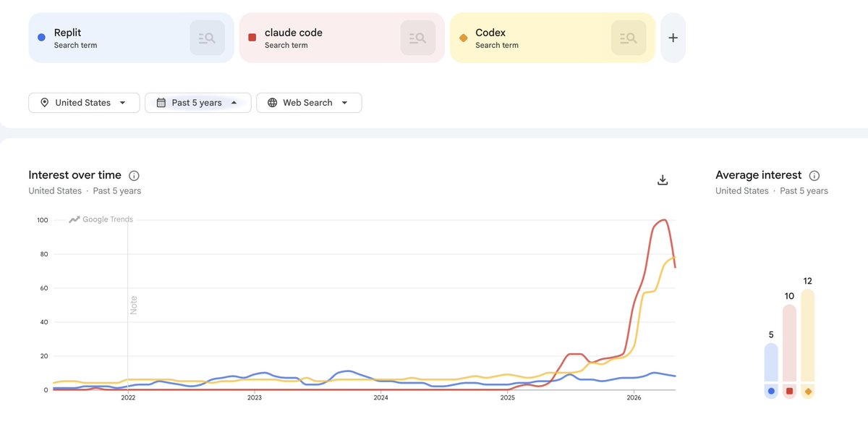
Task: Click the United States subtitle under Average interest
Action: point(742,191)
